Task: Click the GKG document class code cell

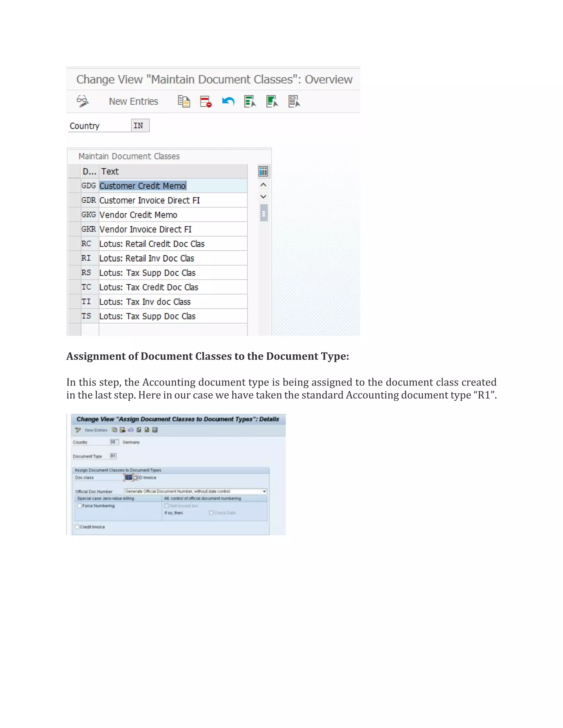Action: [90, 215]
